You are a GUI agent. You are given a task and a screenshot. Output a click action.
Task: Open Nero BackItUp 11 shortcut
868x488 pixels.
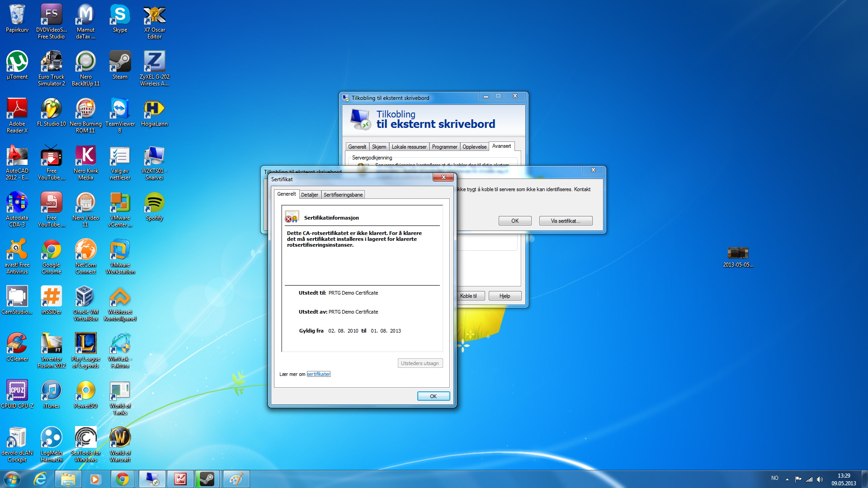click(x=86, y=68)
